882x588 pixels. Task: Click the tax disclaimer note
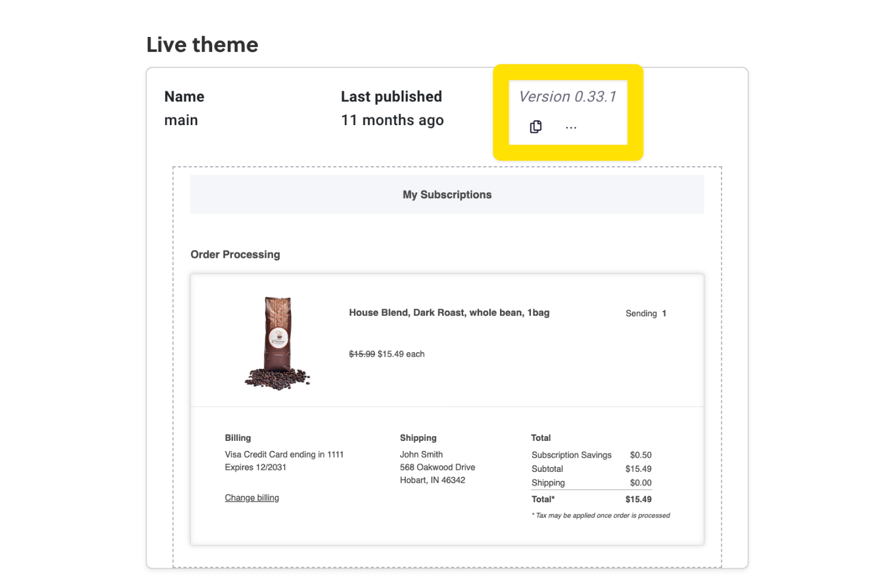(600, 515)
